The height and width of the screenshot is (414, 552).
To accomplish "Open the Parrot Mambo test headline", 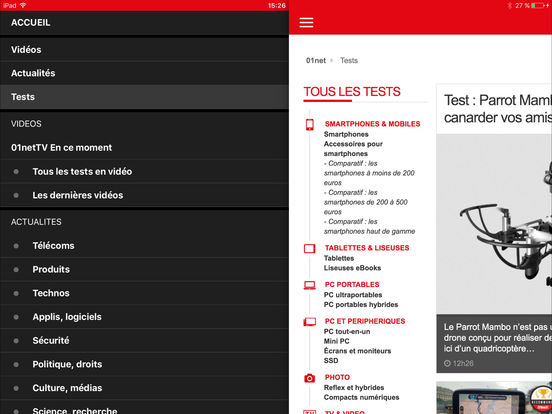I will point(498,109).
